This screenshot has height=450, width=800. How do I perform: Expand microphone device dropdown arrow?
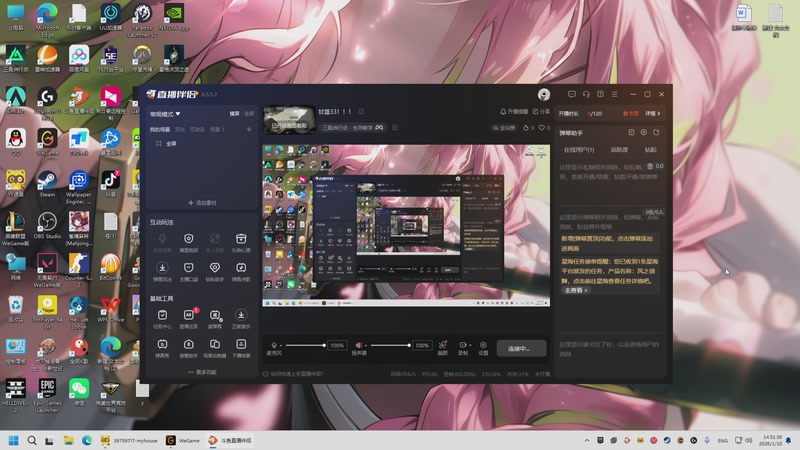[281, 345]
